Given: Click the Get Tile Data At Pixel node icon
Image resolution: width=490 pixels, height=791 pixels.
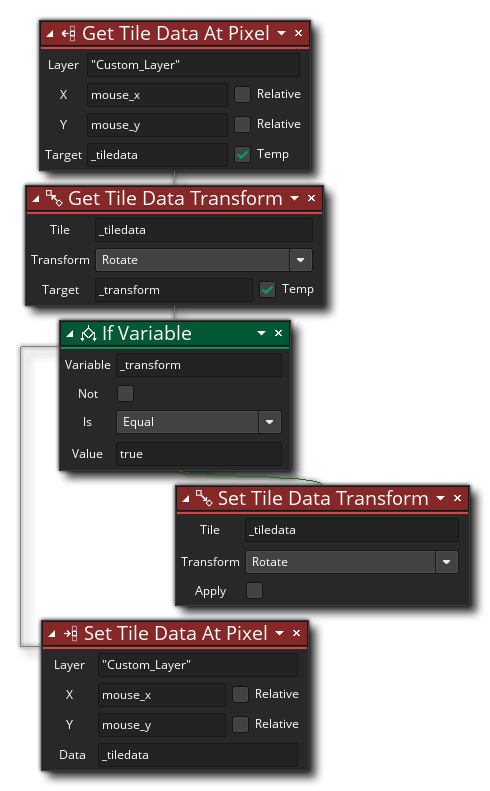Looking at the screenshot, I should (x=69, y=34).
